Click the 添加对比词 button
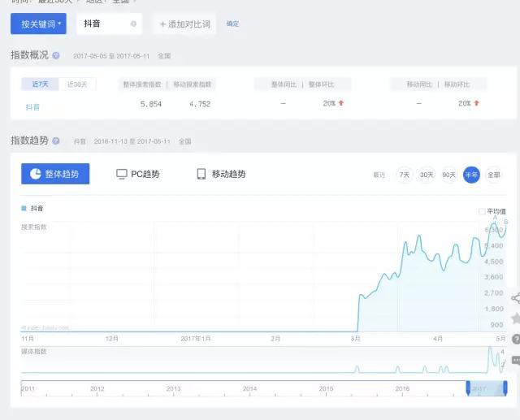This screenshot has width=520, height=420. click(184, 24)
